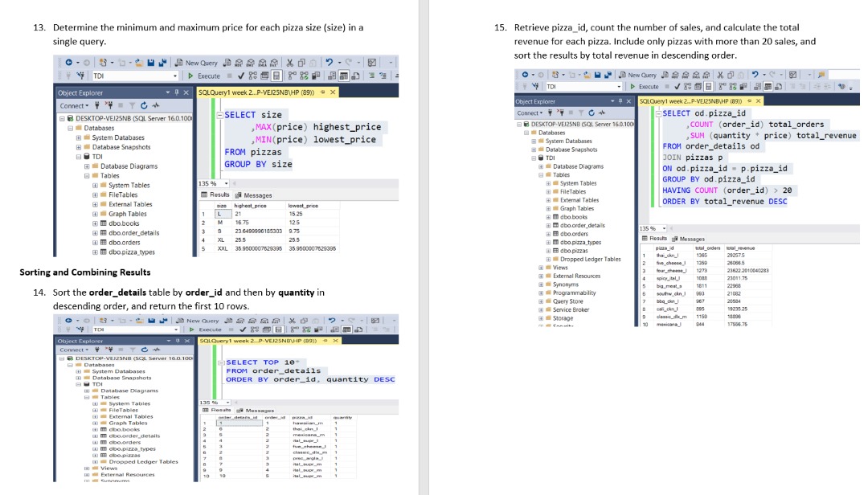Click the Object Explorer refresh icon in question 14
The image size is (868, 495).
[145, 350]
